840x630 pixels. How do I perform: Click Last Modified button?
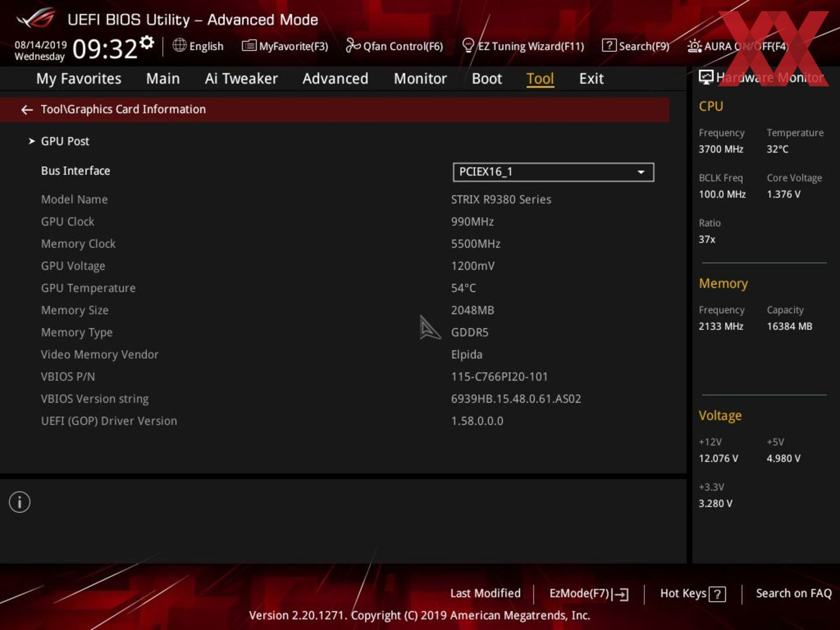pyautogui.click(x=485, y=594)
